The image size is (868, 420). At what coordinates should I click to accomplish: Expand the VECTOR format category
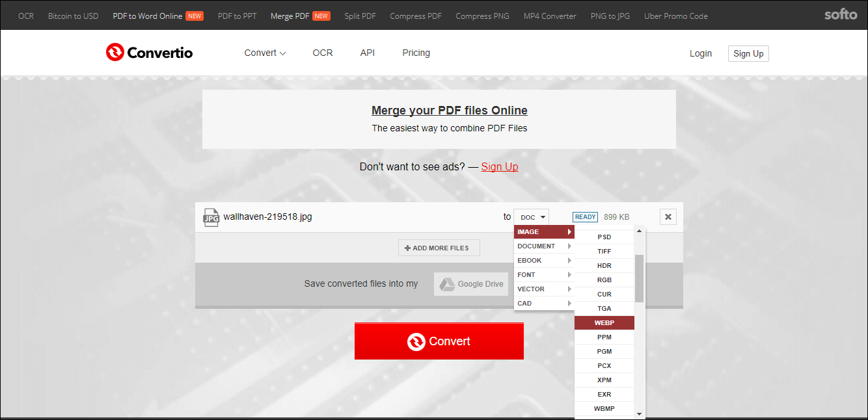[x=544, y=289]
